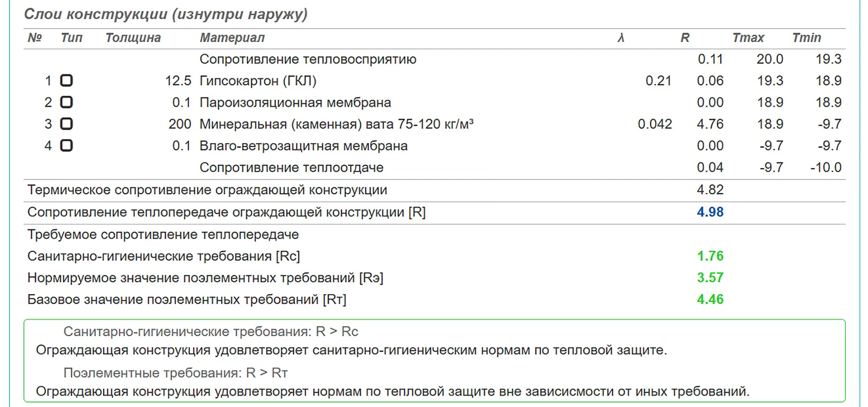Click the 0.042 lambda value of mineral wool
Screen dimensions: 868x407
coord(654,124)
